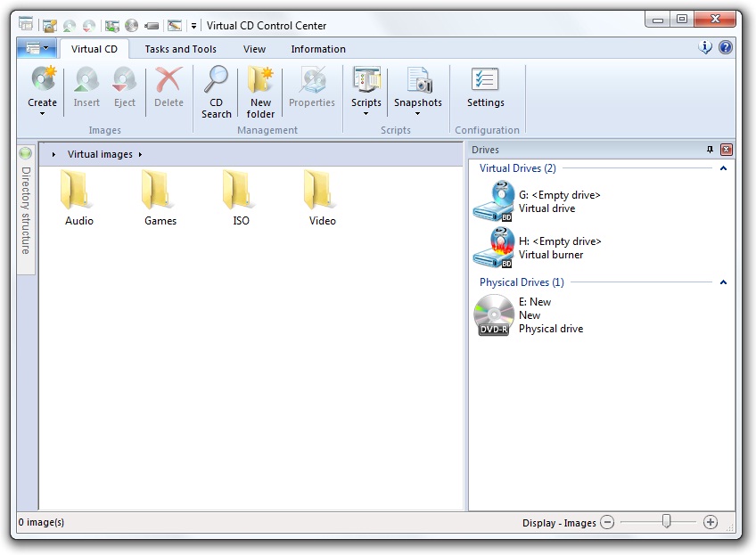This screenshot has width=756, height=555.
Task: Click the help question mark icon
Action: [x=726, y=48]
